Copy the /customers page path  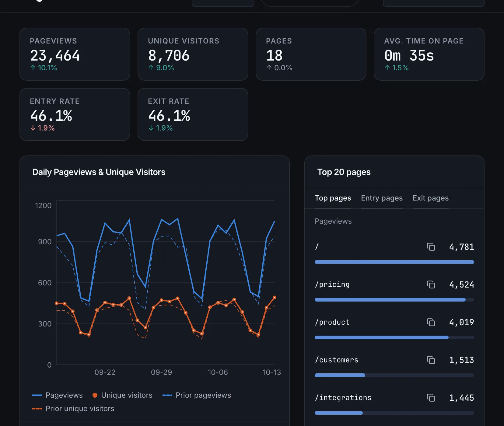click(x=431, y=360)
